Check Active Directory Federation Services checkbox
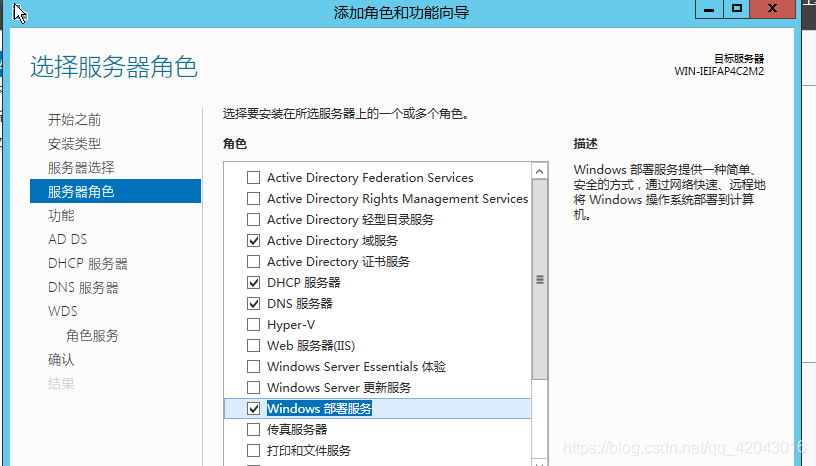816x466 pixels. (x=253, y=178)
